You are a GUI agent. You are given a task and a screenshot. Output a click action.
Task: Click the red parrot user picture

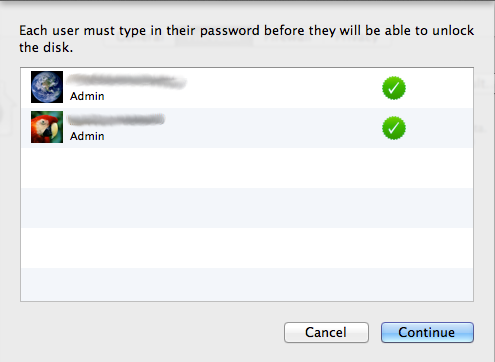point(47,127)
